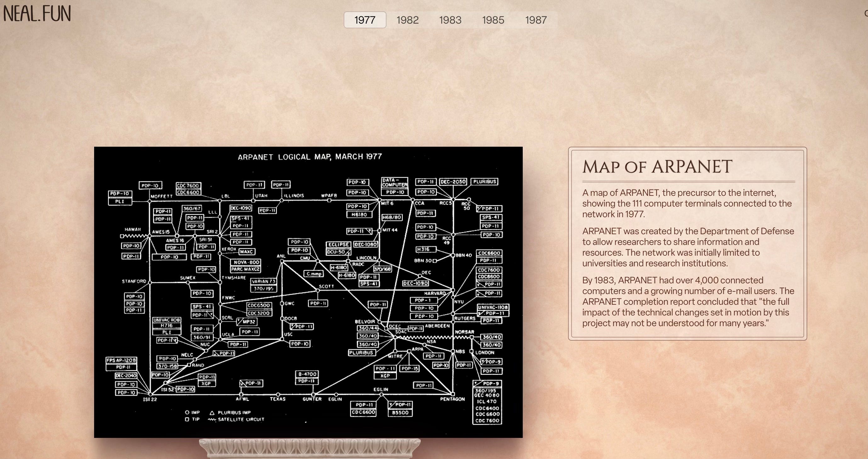Click the 'Map of ARPANET' heading
Image resolution: width=868 pixels, height=459 pixels.
coord(657,167)
